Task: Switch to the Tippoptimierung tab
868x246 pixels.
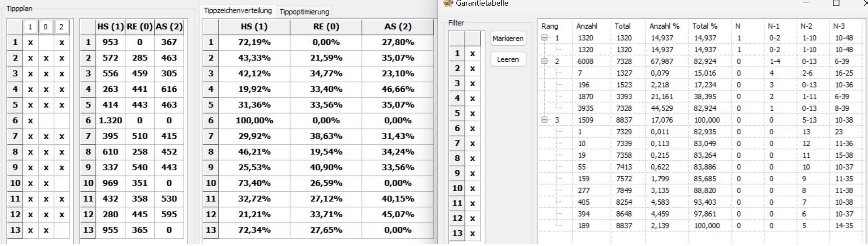Action: 304,12
